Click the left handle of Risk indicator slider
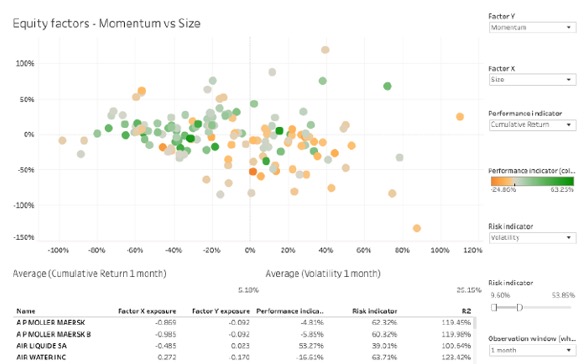 click(x=494, y=308)
